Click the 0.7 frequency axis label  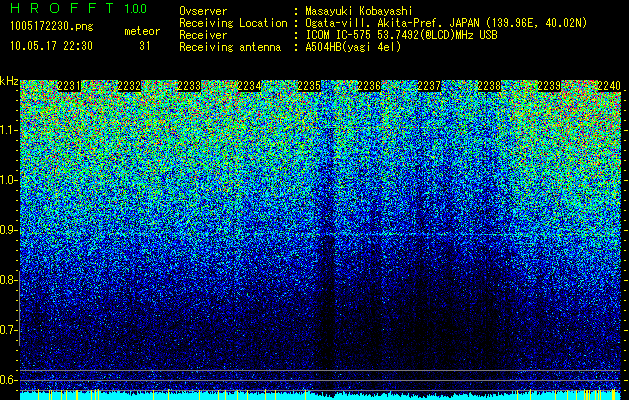[8, 330]
